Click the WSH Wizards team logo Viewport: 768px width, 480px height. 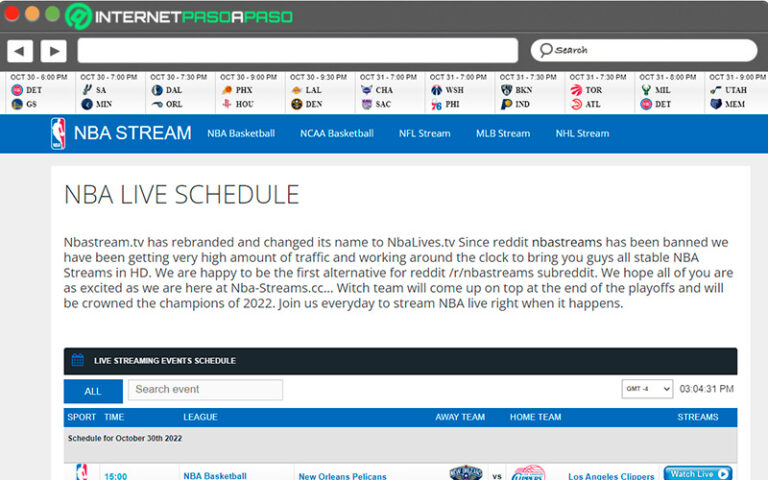pos(436,90)
